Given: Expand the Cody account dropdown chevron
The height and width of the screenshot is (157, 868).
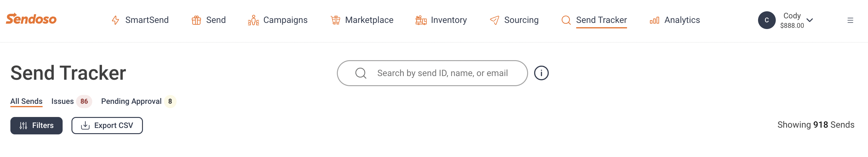Looking at the screenshot, I should (810, 20).
